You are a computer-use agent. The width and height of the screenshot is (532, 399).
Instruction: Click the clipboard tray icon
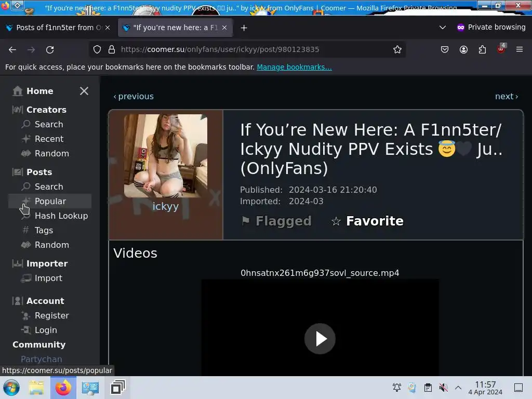428,388
